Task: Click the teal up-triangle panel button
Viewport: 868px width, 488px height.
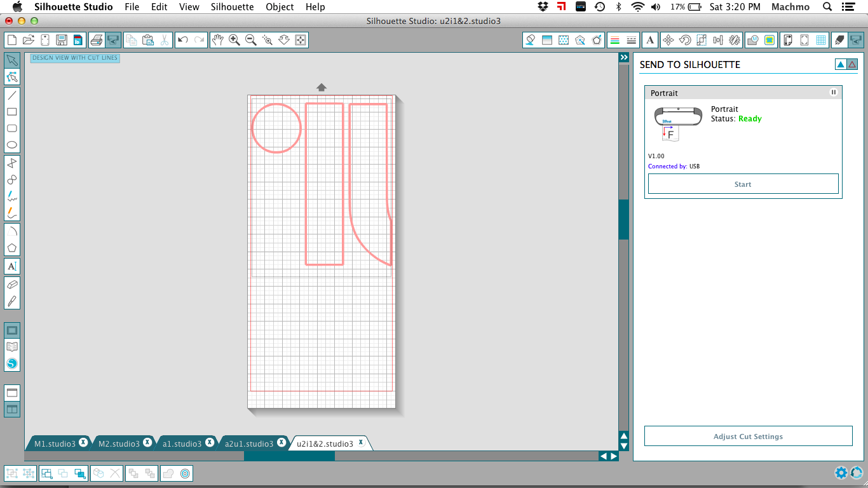Action: tap(841, 64)
